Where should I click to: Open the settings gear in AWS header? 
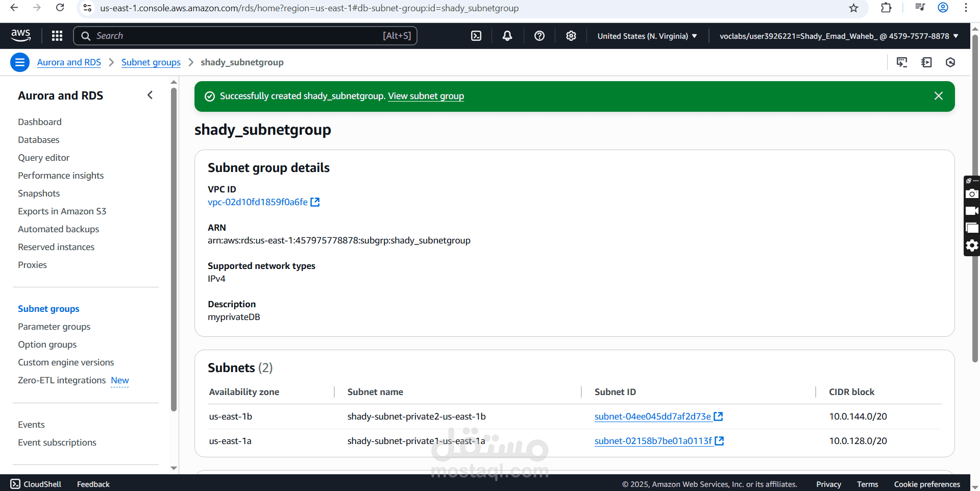tap(571, 36)
